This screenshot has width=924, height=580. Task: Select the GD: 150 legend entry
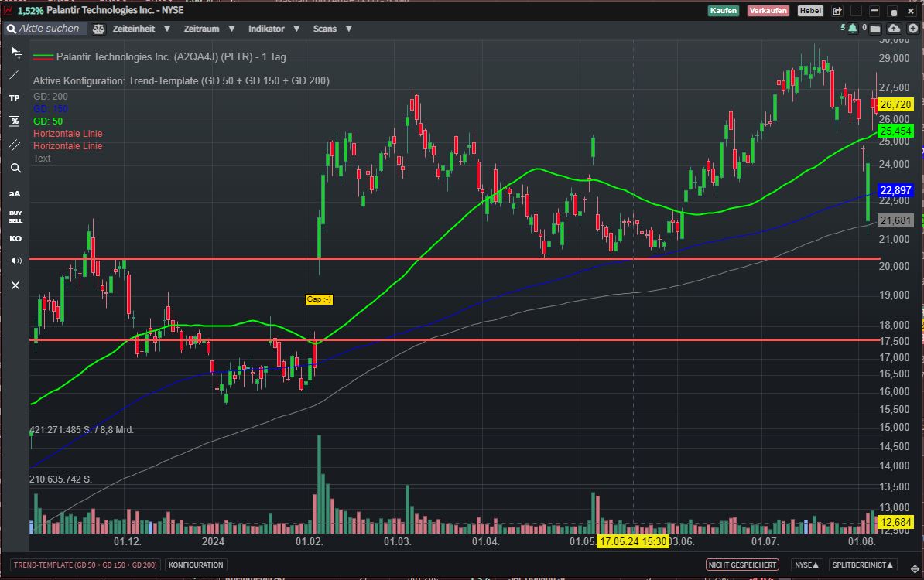[50, 109]
